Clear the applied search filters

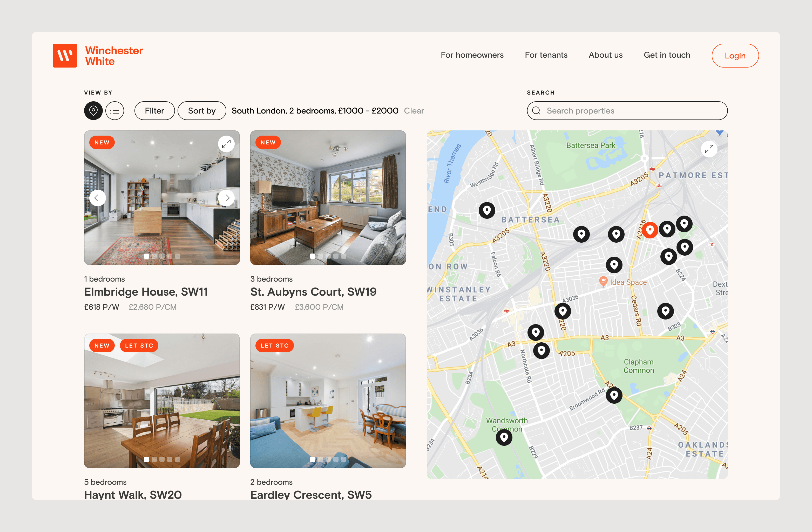414,111
